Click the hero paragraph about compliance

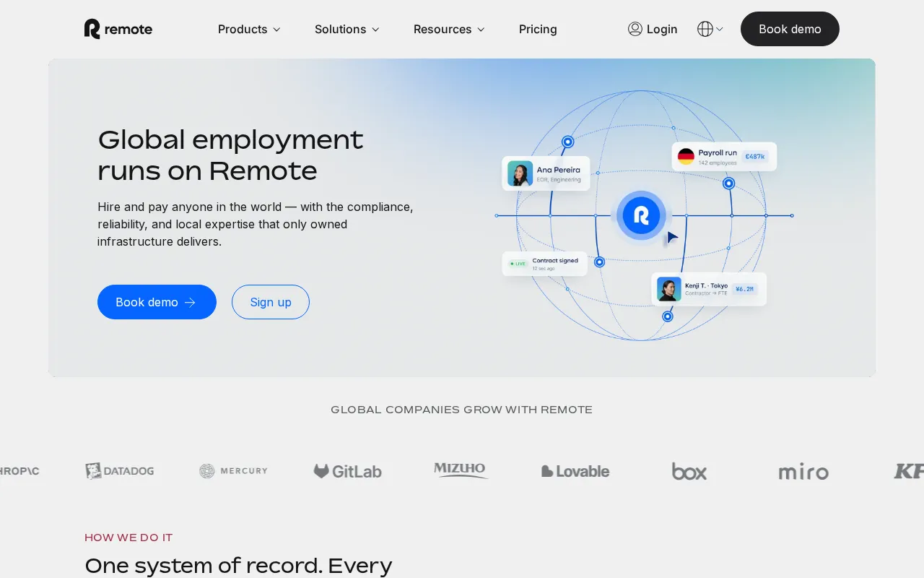[x=256, y=224]
